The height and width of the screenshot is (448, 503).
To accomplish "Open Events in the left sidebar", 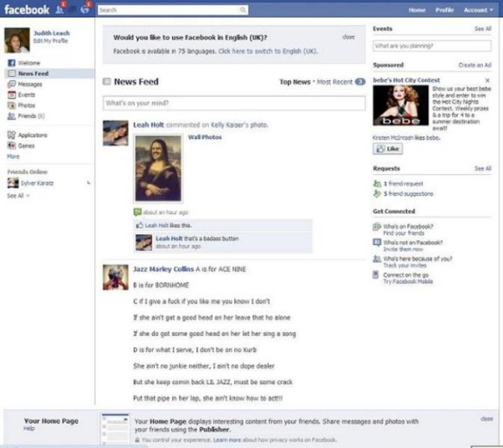I will [x=26, y=94].
